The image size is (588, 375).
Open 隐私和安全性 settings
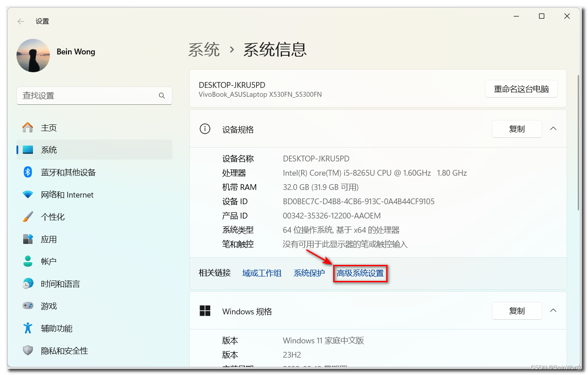tap(94, 350)
